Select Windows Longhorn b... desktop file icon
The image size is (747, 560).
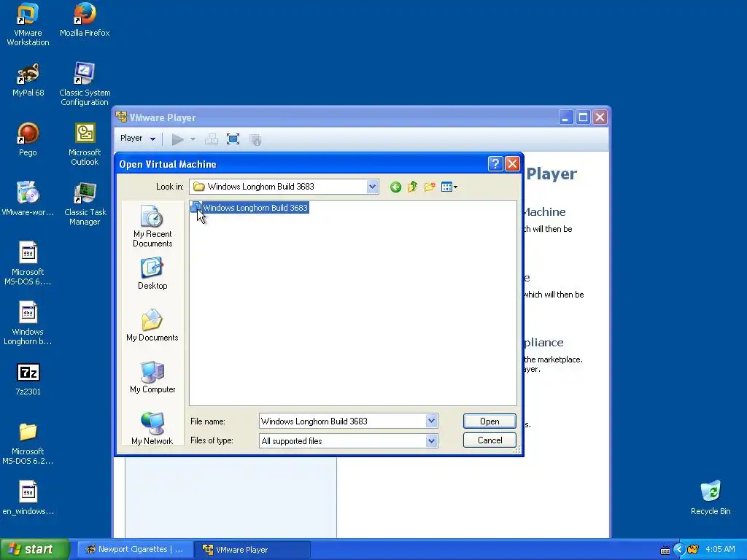point(28,324)
